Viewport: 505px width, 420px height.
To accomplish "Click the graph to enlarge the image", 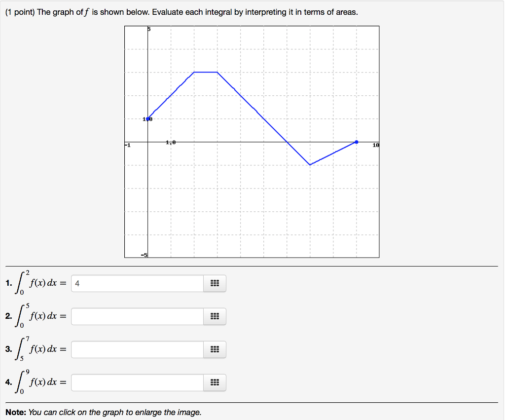I will pos(252,141).
